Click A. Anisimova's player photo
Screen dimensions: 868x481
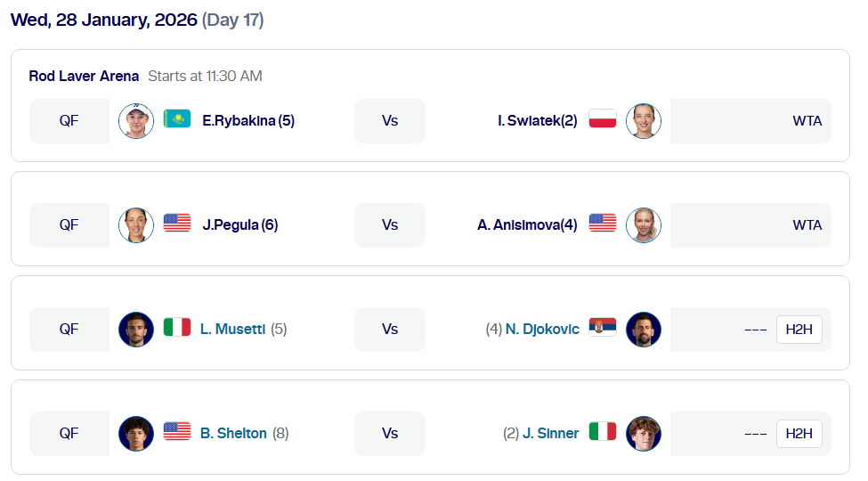[x=644, y=225]
